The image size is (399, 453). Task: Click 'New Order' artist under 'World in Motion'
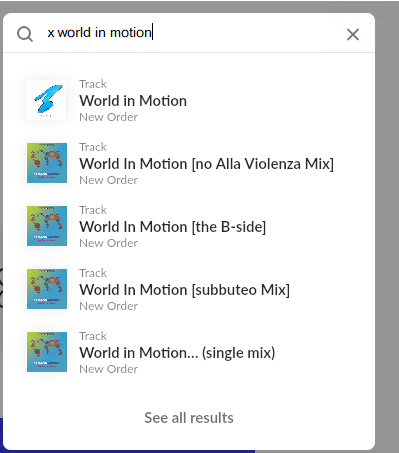108,117
